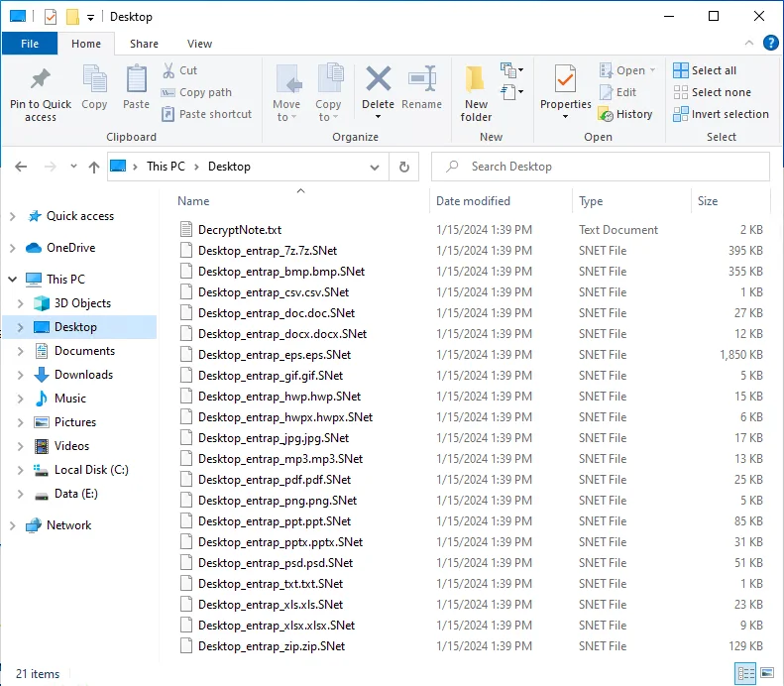The image size is (784, 686).
Task: Switch to details view in status bar
Action: 745,673
